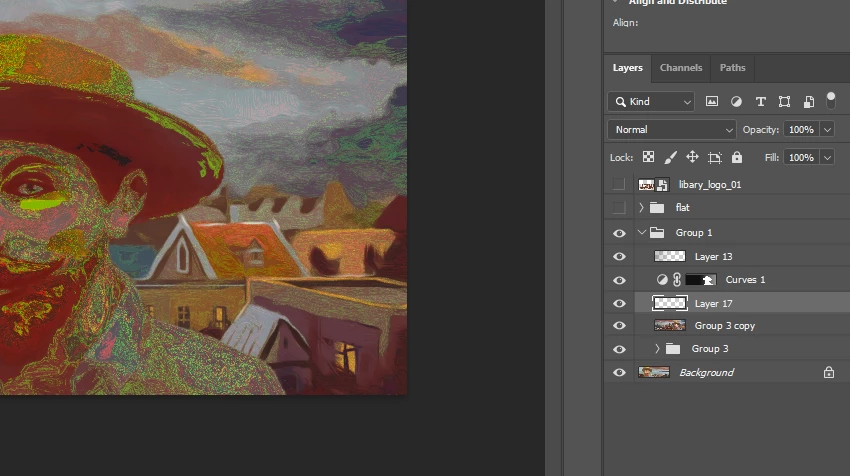Click the Curves 1 adjustment icon
This screenshot has height=476, width=850.
click(x=662, y=280)
